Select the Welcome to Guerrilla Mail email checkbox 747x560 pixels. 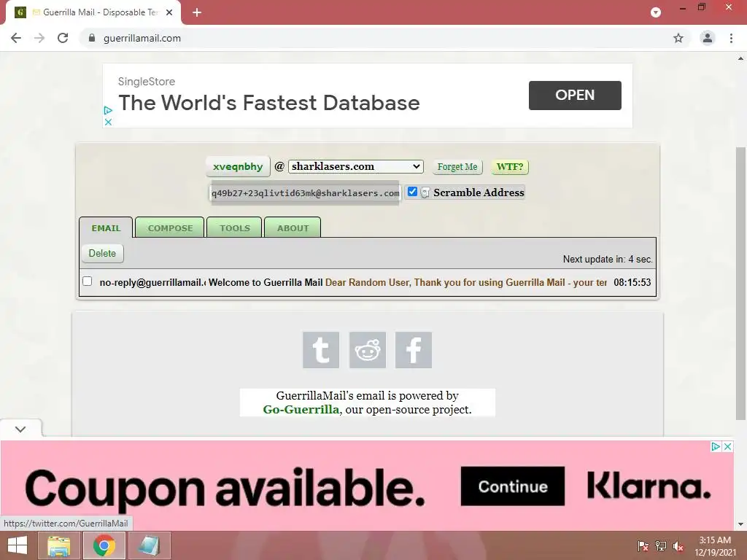(x=88, y=281)
